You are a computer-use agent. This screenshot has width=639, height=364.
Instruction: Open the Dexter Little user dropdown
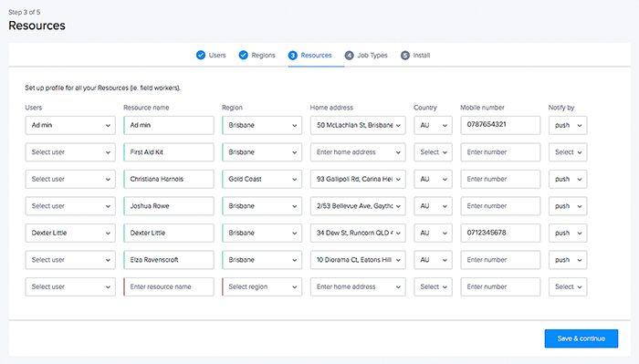tap(70, 233)
